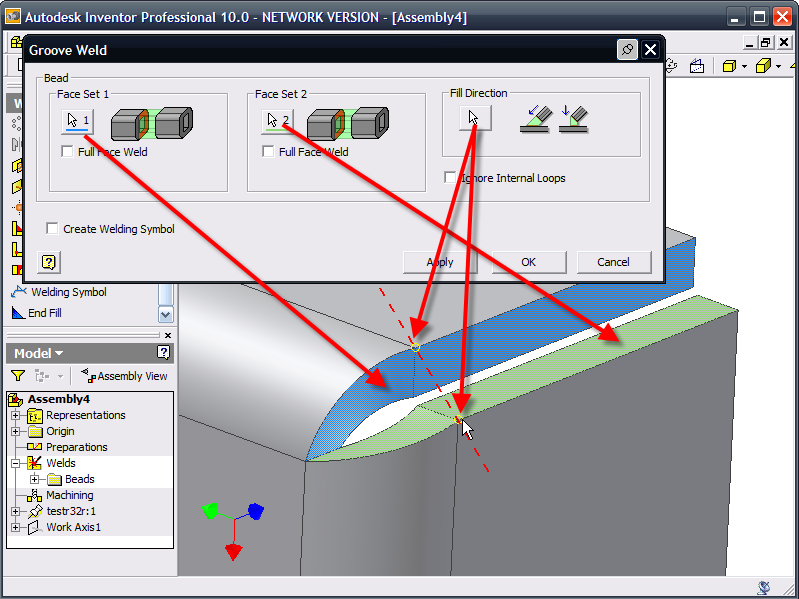Select the Preparations tree item
The width and height of the screenshot is (799, 599).
(76, 447)
